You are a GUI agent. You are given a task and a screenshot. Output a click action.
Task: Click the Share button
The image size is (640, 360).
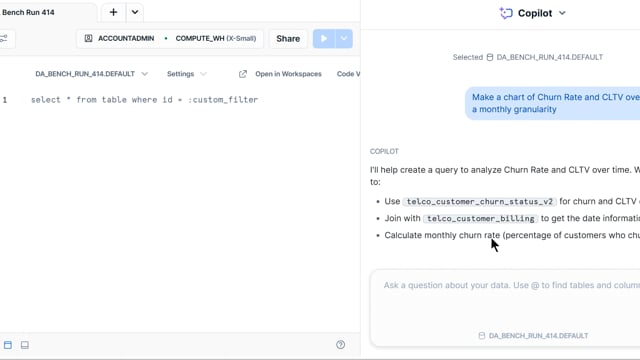(x=288, y=38)
